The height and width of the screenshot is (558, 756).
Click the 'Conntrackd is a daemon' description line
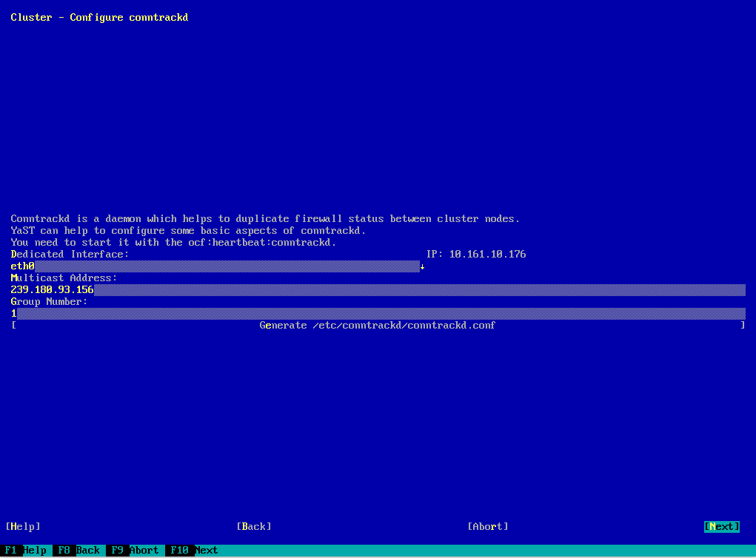[265, 219]
